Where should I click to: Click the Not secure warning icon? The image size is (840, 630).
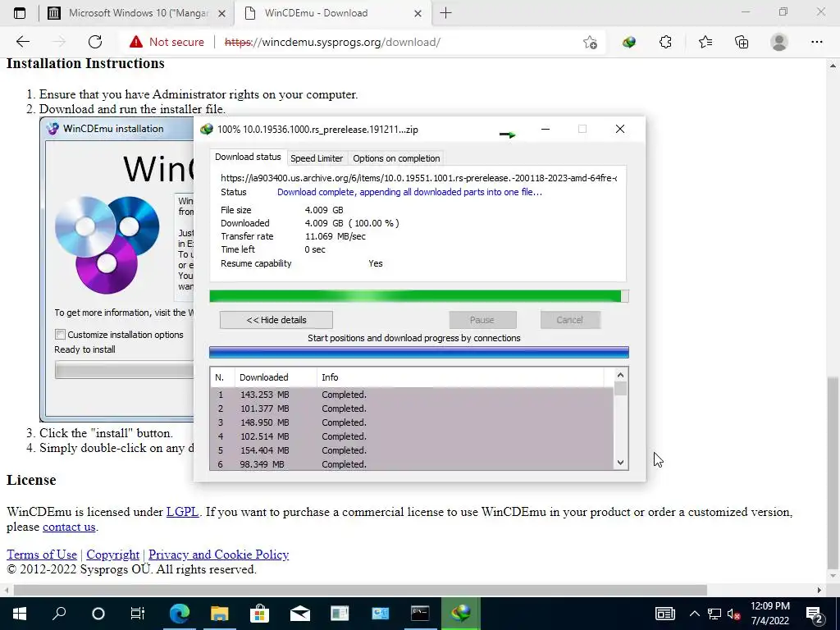136,42
